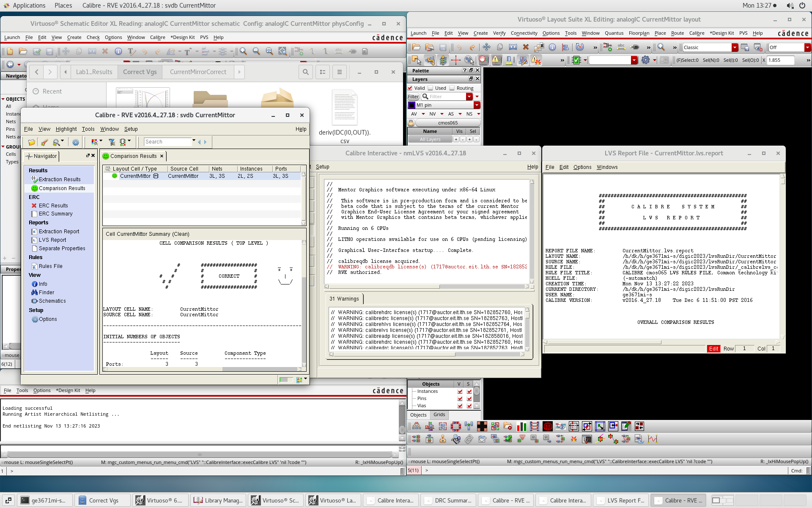Open Rules File in RVE Navigator

pos(50,266)
